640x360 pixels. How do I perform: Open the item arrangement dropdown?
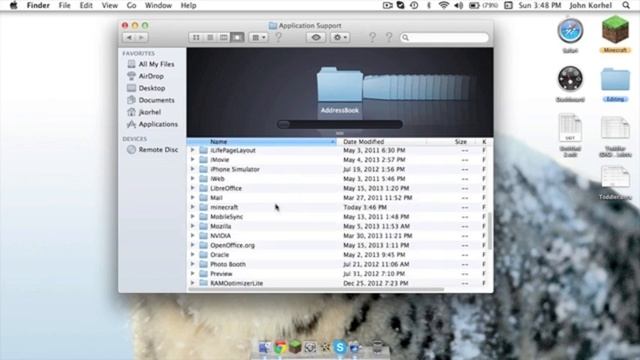(258, 38)
